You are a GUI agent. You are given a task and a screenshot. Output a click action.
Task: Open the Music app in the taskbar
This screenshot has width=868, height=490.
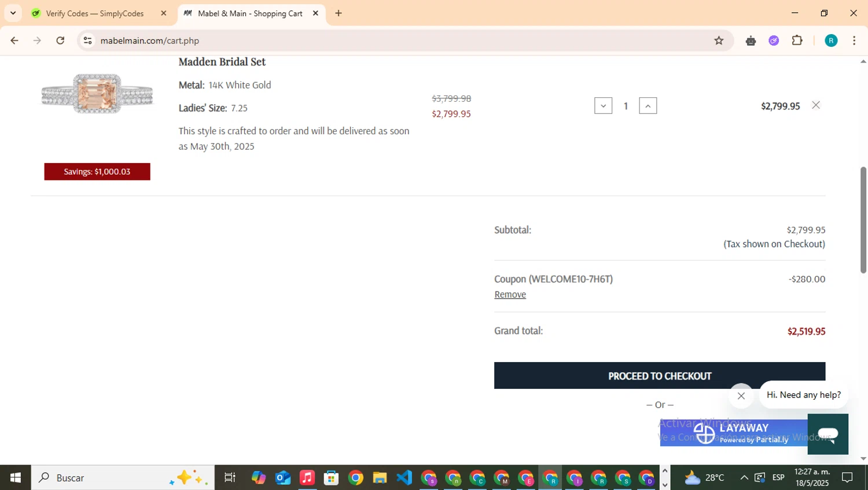tap(307, 477)
